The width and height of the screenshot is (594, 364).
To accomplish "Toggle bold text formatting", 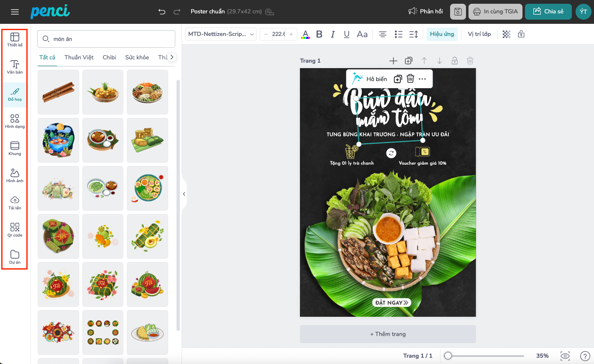I will pyautogui.click(x=319, y=34).
